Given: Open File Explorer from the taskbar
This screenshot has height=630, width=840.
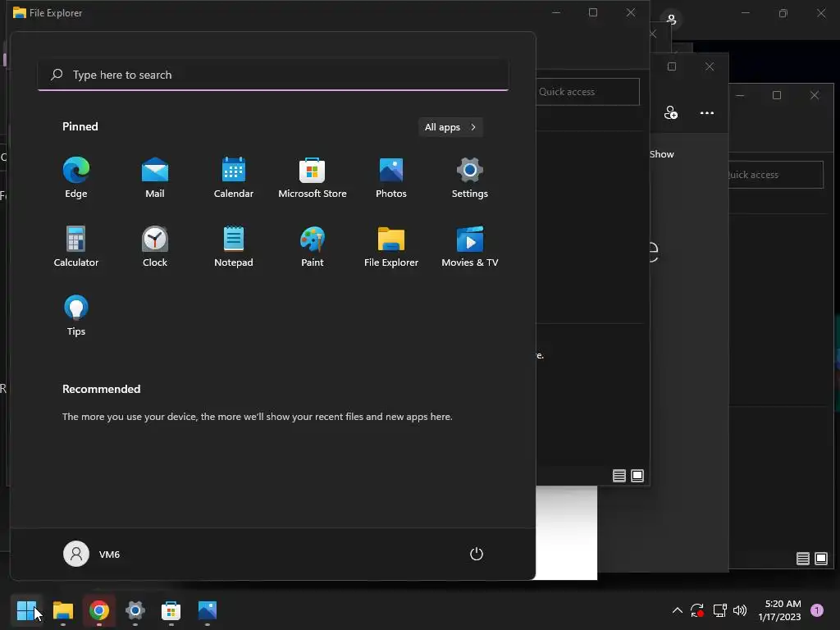Looking at the screenshot, I should (x=62, y=610).
